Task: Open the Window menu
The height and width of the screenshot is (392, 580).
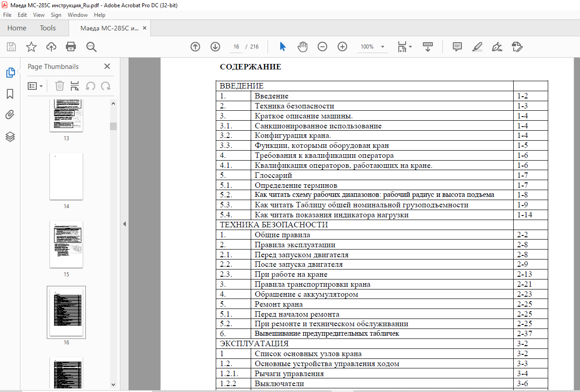Action: (x=78, y=15)
